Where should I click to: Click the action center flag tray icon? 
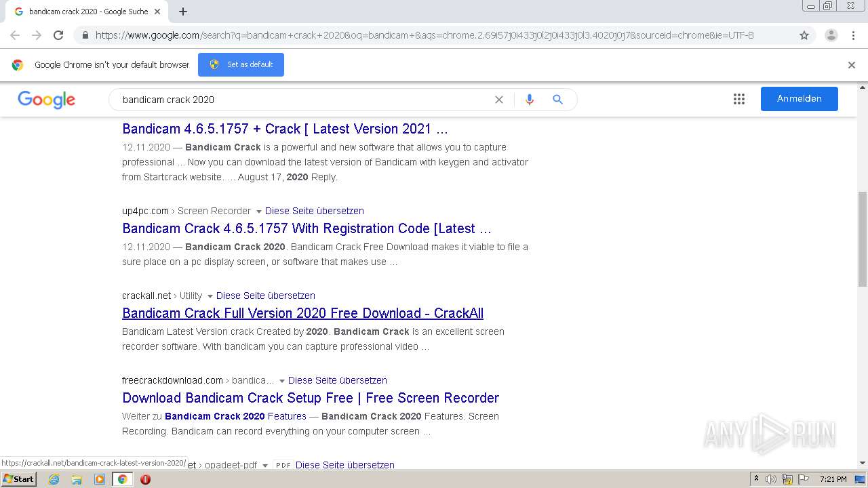click(x=803, y=479)
